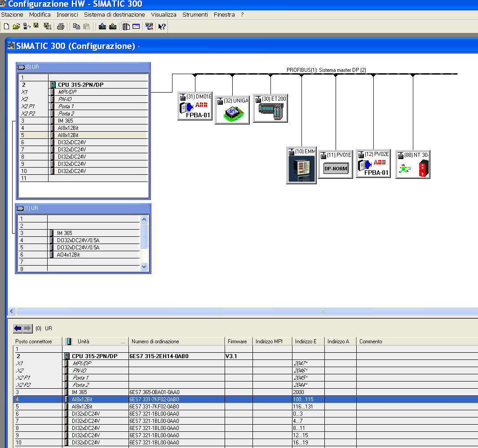Select order number 6ES7 315-2EH14-0AB0 cell
Viewport: 478px width, 448px height.
177,356
